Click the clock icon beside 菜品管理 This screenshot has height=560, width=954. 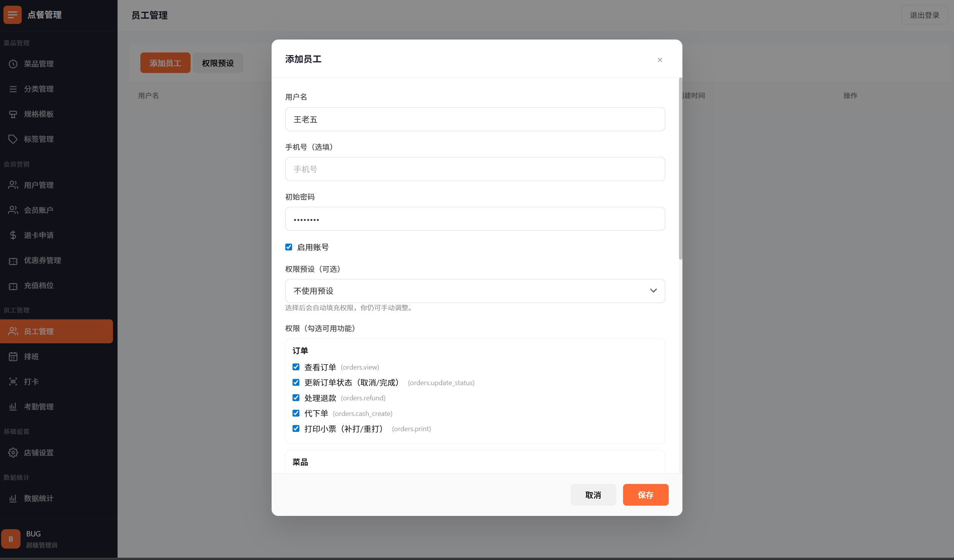click(x=13, y=64)
